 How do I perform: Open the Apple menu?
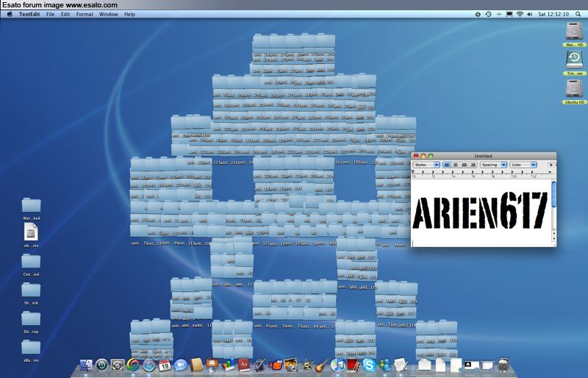[10, 14]
